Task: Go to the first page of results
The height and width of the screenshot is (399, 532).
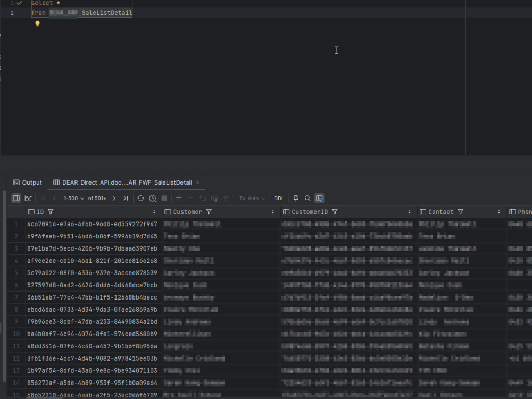Action: point(43,198)
